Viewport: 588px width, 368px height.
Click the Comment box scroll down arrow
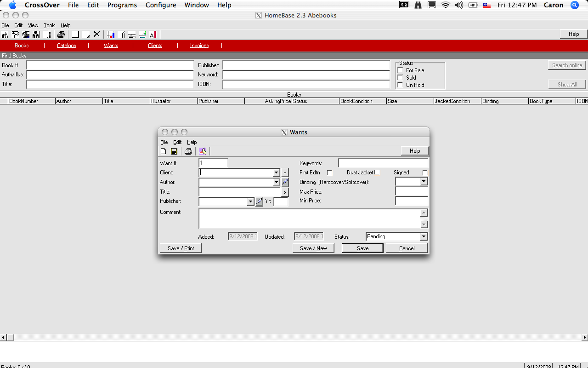coord(424,224)
